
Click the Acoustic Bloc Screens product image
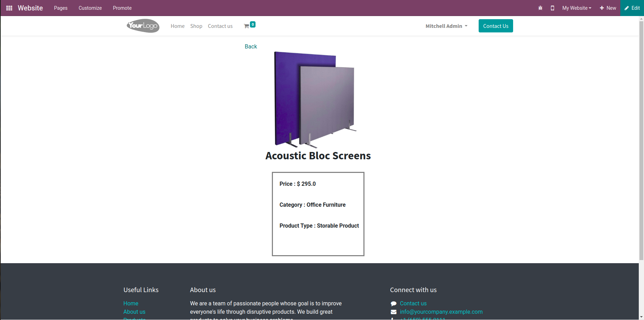[x=315, y=99]
